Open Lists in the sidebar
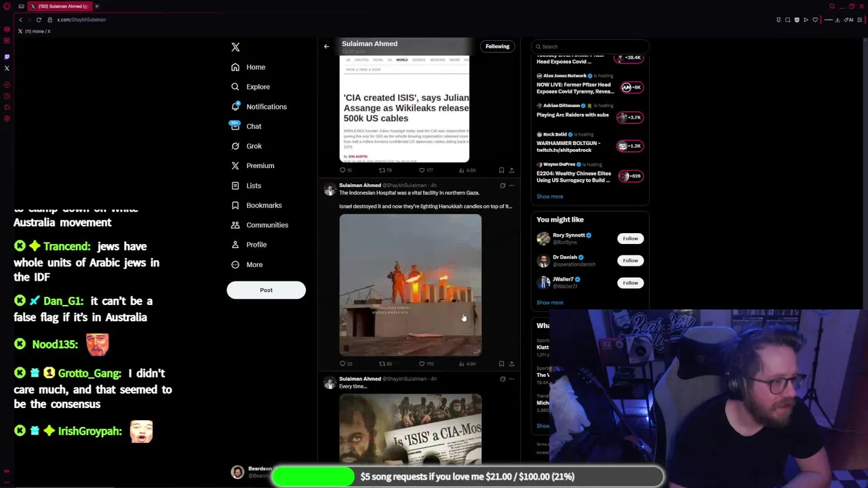868x488 pixels. [245, 186]
